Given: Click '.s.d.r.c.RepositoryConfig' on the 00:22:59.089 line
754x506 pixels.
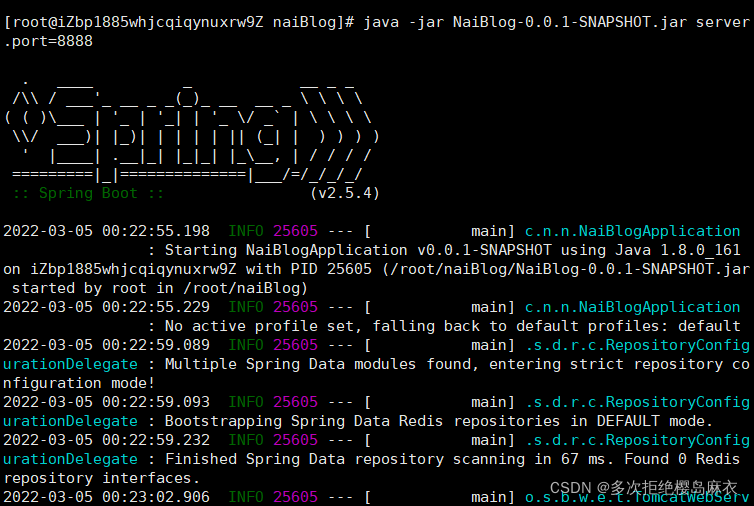Looking at the screenshot, I should coord(638,345).
